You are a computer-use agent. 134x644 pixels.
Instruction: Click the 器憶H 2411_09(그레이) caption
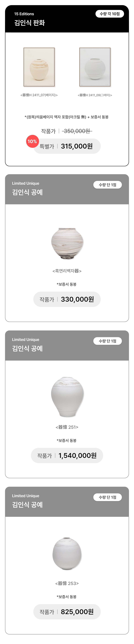tap(95, 95)
